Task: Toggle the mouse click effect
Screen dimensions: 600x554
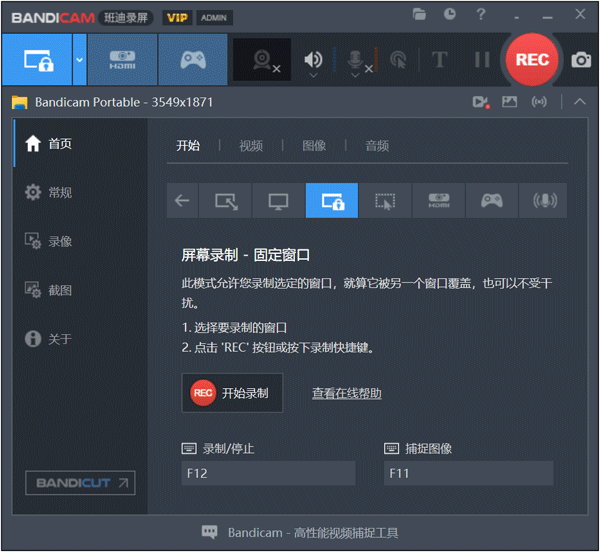Action: tap(398, 60)
